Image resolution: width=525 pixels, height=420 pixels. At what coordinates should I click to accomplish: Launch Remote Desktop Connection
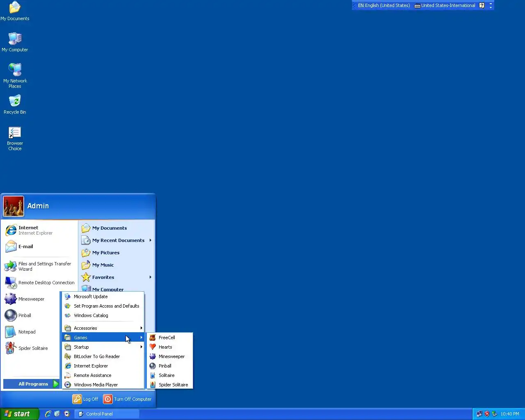pos(39,283)
